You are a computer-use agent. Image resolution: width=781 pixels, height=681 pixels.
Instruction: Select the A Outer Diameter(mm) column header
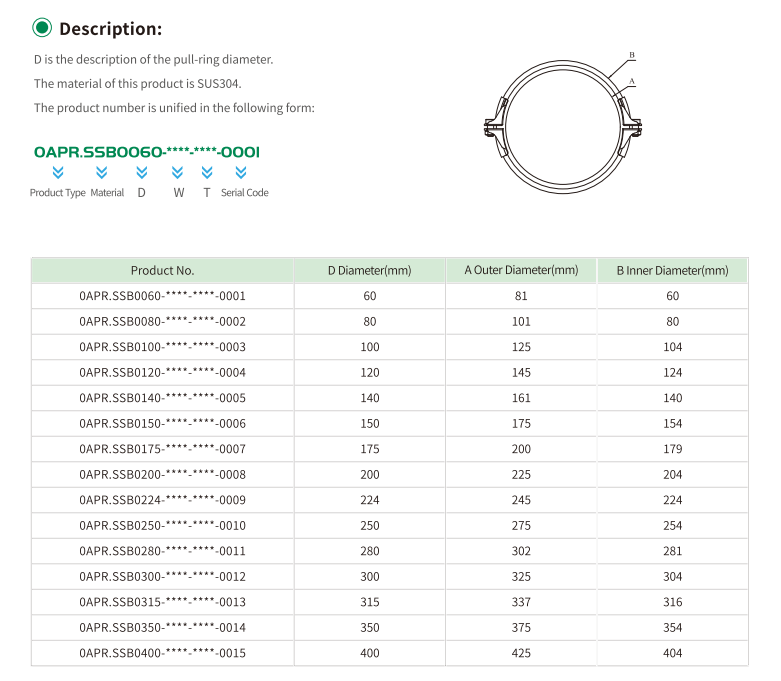[521, 270]
